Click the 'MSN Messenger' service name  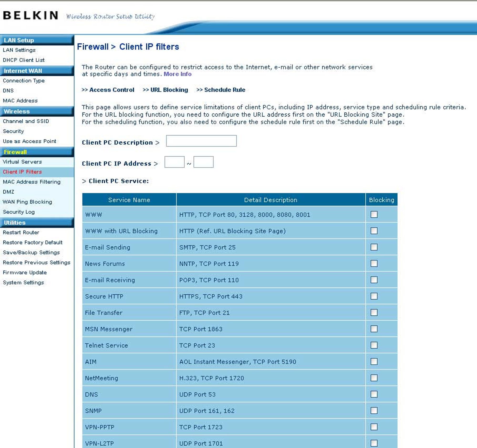tap(109, 329)
